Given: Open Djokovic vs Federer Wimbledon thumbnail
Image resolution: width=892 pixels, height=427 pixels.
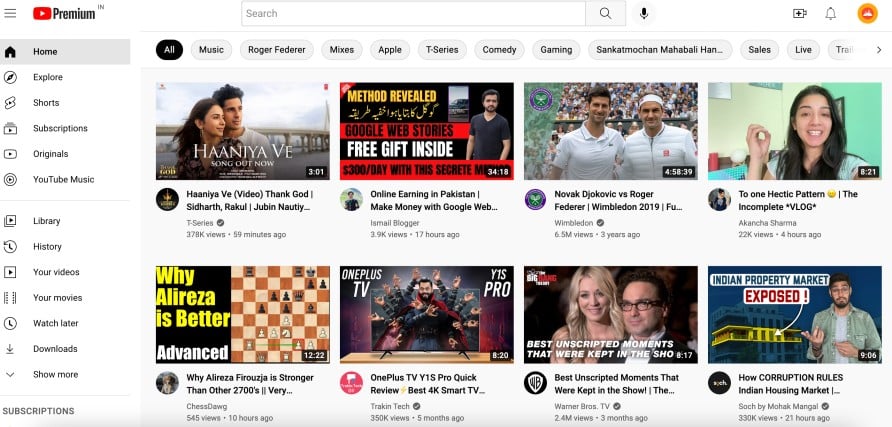Looking at the screenshot, I should tap(611, 131).
